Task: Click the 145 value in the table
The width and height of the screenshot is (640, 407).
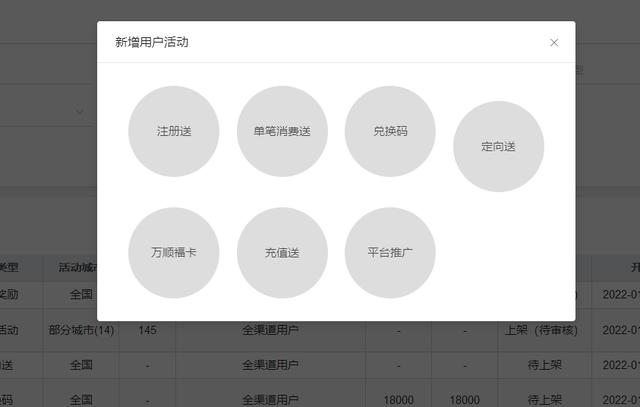Action: 147,330
